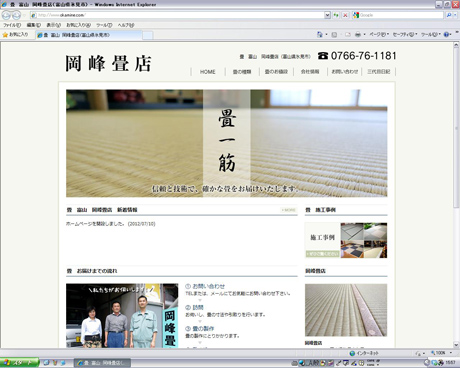The width and height of the screenshot is (460, 368).
Task: Click the help question mark icon
Action: tap(446, 34)
